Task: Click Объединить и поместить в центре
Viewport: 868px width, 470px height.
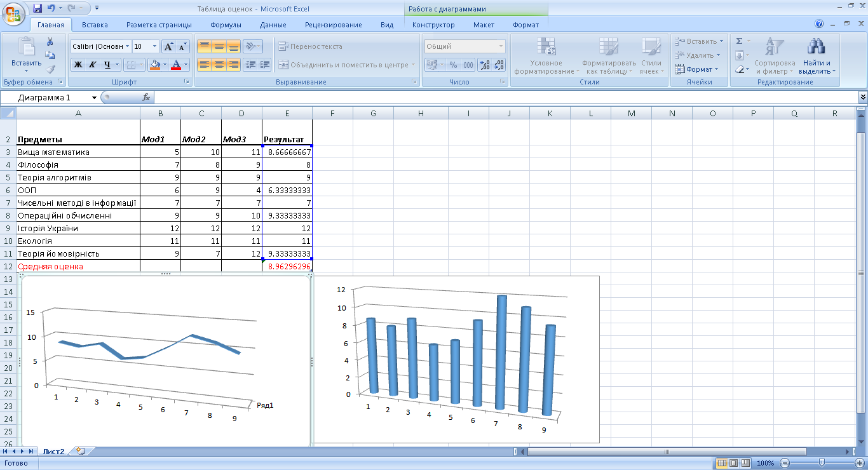Action: click(x=347, y=65)
